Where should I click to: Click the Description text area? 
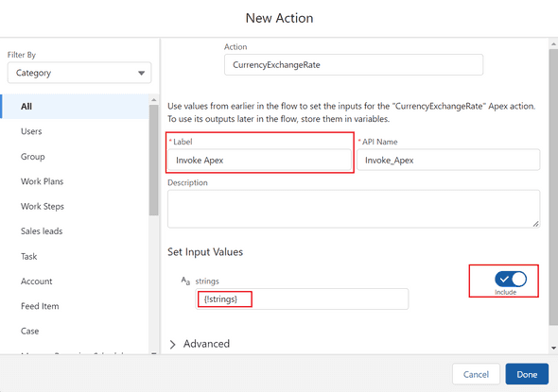pos(354,209)
